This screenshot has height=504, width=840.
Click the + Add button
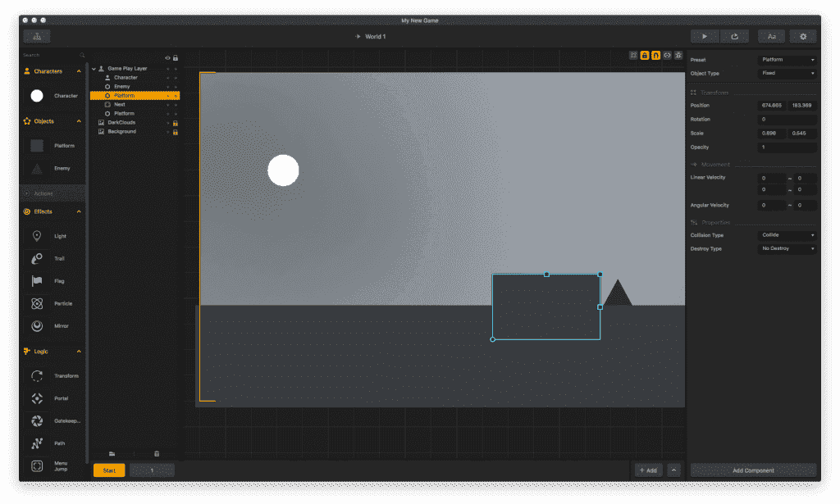[x=648, y=470]
